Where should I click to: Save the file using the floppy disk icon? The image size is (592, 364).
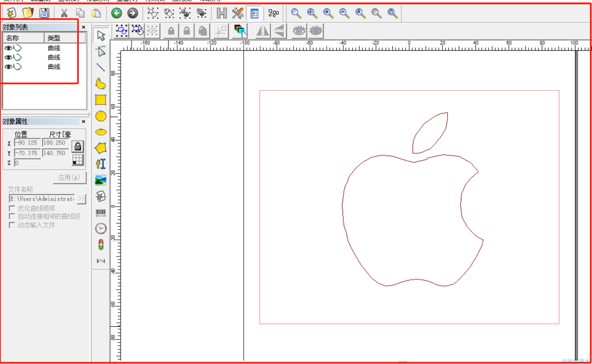44,13
